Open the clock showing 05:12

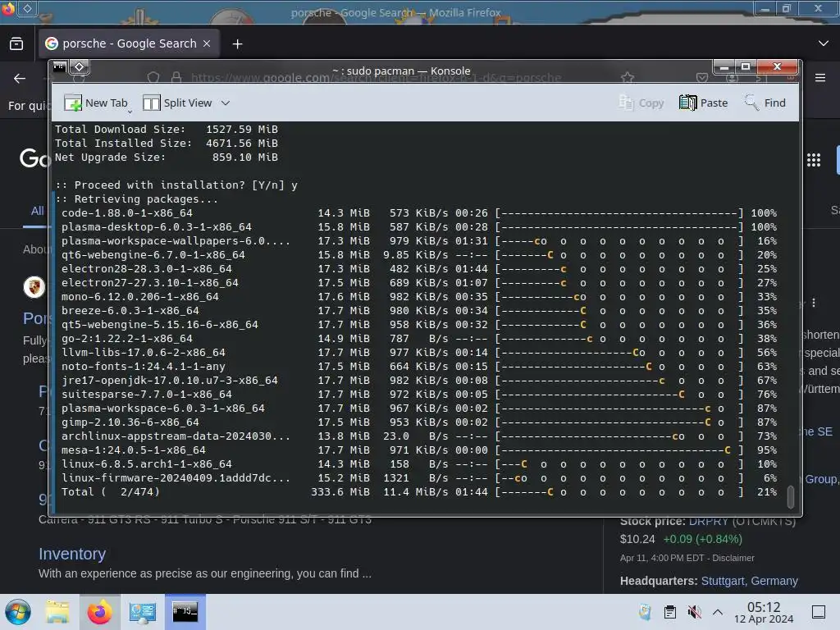tap(764, 612)
